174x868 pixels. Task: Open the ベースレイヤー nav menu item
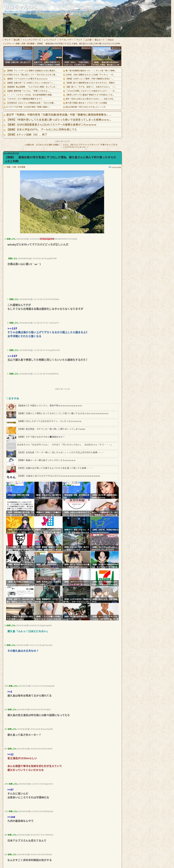click(x=66, y=40)
